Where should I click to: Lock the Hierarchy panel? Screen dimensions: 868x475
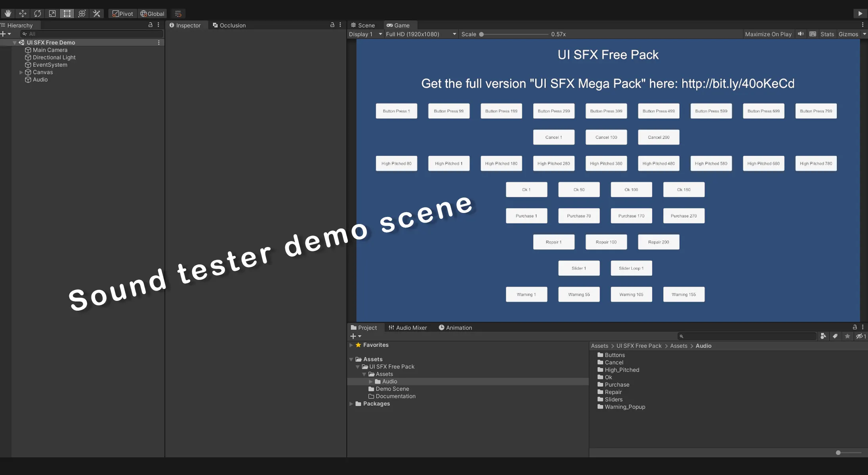click(x=150, y=25)
